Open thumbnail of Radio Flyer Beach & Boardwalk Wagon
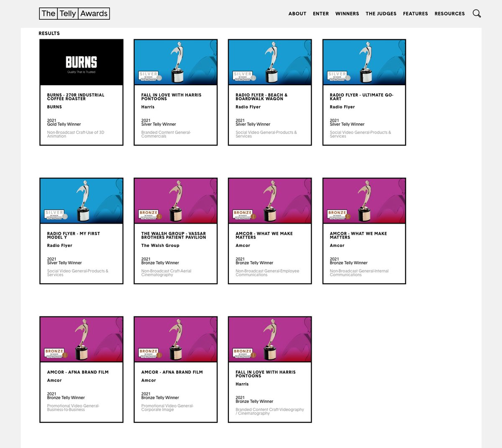 [270, 62]
